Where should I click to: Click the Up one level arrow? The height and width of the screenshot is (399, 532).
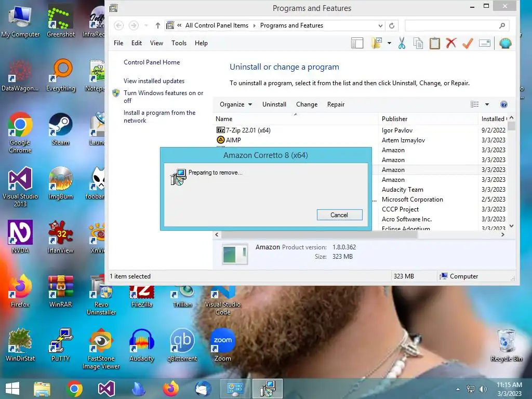tap(158, 25)
